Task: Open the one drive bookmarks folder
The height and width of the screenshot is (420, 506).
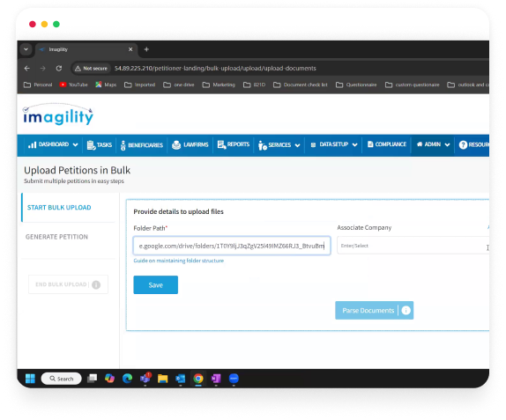Action: coord(179,85)
